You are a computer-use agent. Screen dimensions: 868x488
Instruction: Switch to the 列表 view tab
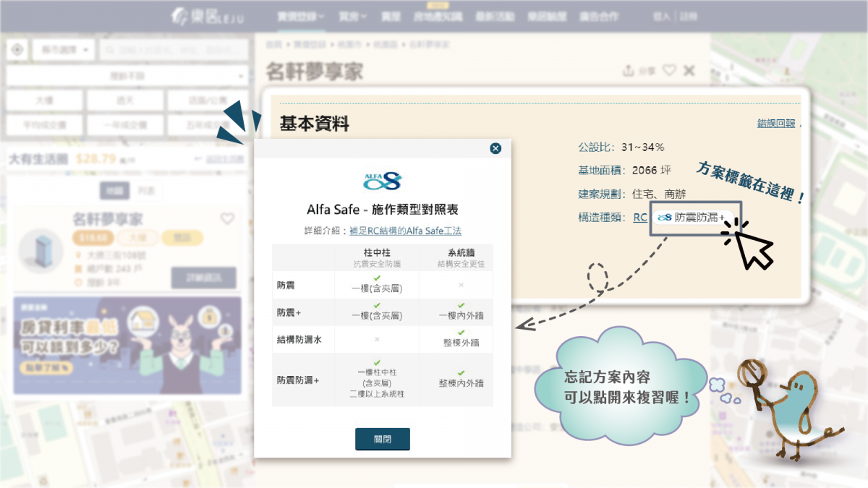pyautogui.click(x=147, y=191)
